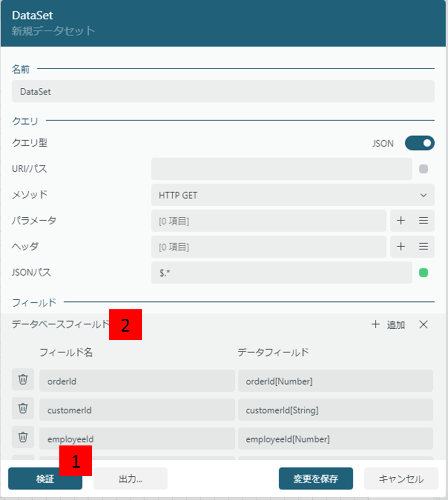The width and height of the screenshot is (448, 500).
Task: Click the URI/パス input field
Action: [281, 169]
